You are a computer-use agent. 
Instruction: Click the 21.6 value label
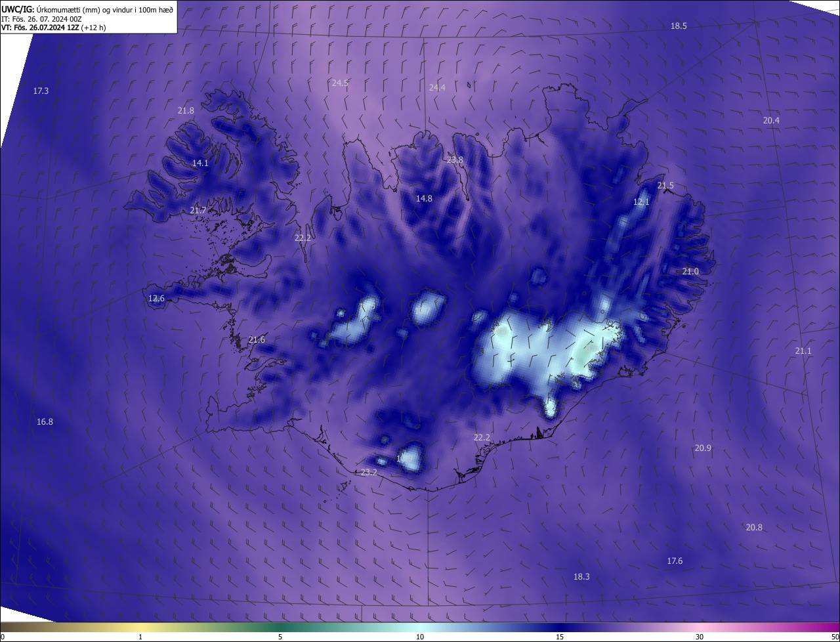click(257, 339)
